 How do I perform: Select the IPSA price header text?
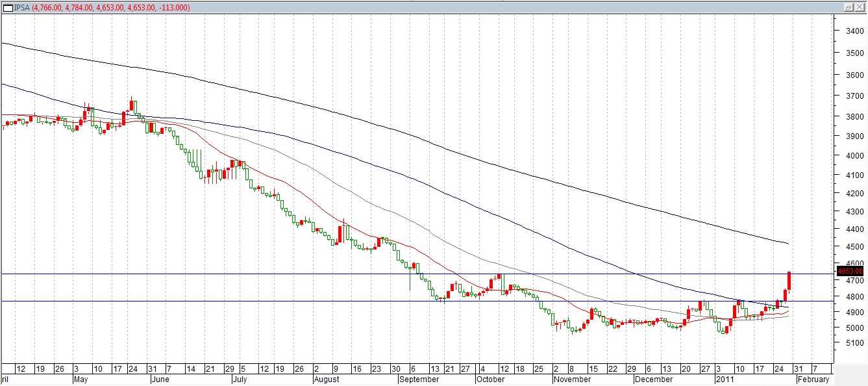click(x=102, y=7)
